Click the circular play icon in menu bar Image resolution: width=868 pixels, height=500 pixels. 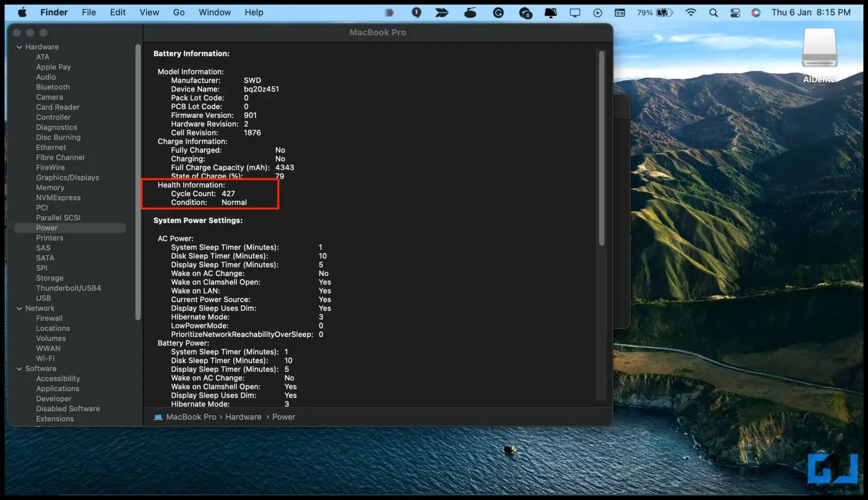[x=598, y=12]
